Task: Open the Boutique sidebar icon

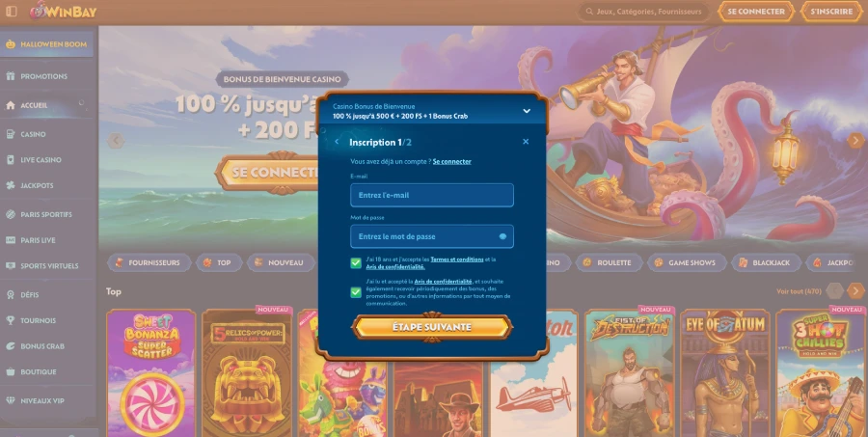Action: pyautogui.click(x=10, y=371)
